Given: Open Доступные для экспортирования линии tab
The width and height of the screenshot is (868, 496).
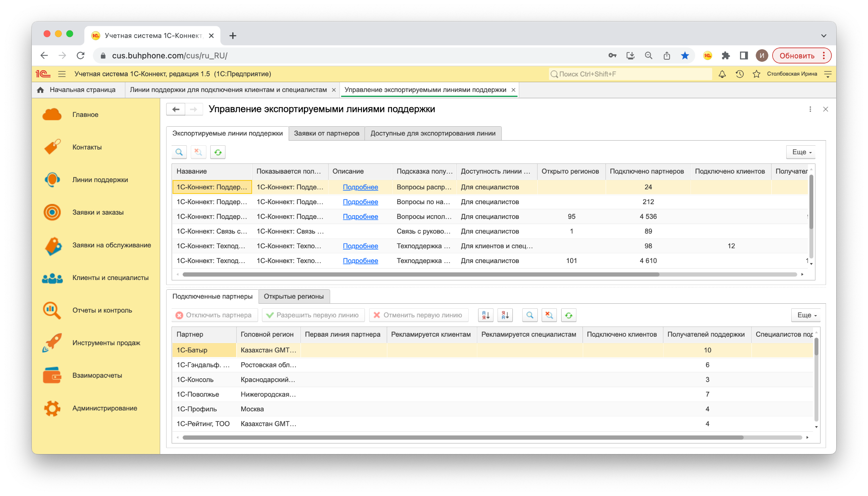Looking at the screenshot, I should tap(433, 133).
